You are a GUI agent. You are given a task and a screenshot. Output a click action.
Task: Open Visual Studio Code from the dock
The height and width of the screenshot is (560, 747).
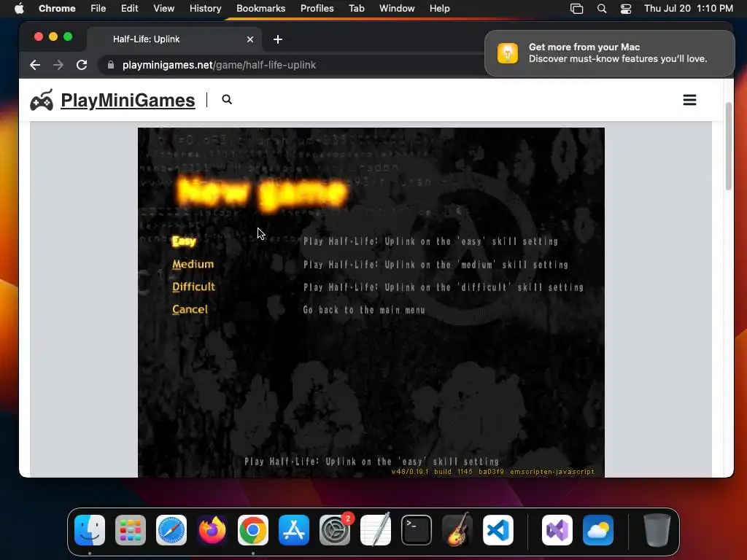498,530
